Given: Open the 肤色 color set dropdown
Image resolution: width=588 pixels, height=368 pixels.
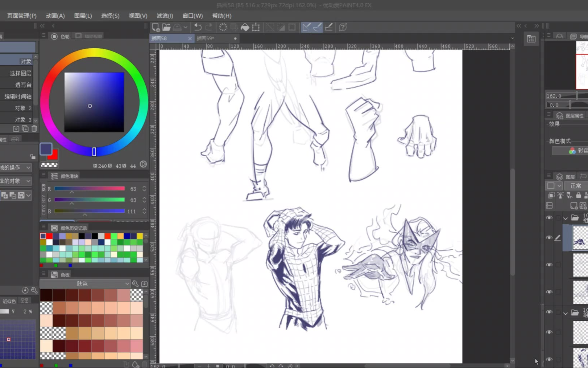Looking at the screenshot, I should point(85,283).
